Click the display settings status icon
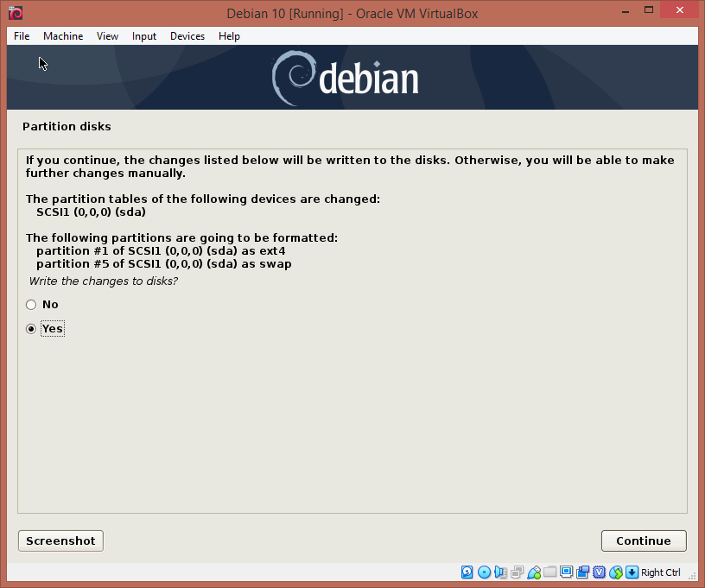Viewport: 705px width, 588px height. [567, 572]
